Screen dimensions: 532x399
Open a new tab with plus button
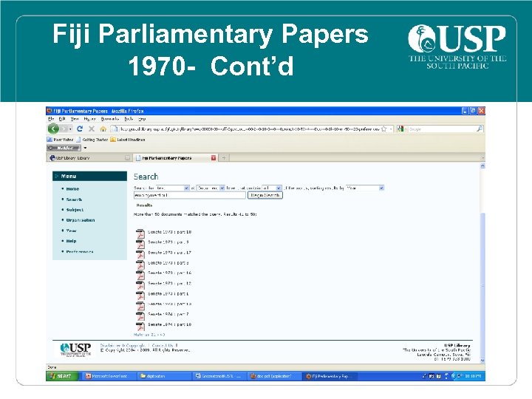click(x=224, y=158)
